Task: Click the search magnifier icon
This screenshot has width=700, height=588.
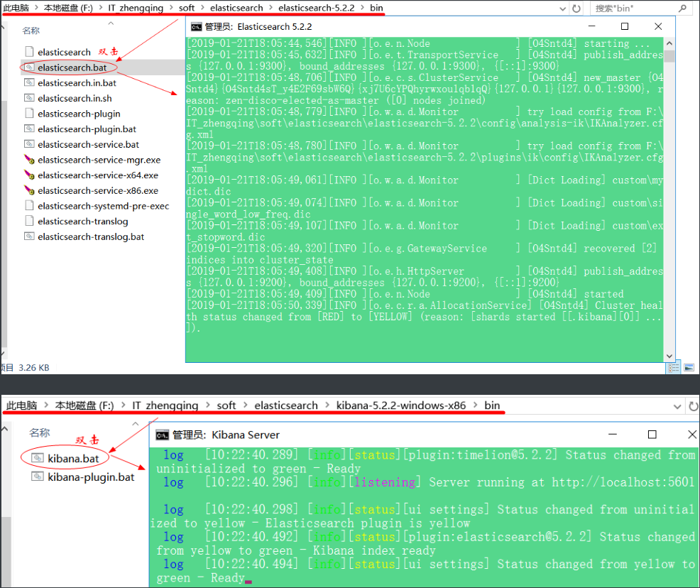Action: point(682,8)
